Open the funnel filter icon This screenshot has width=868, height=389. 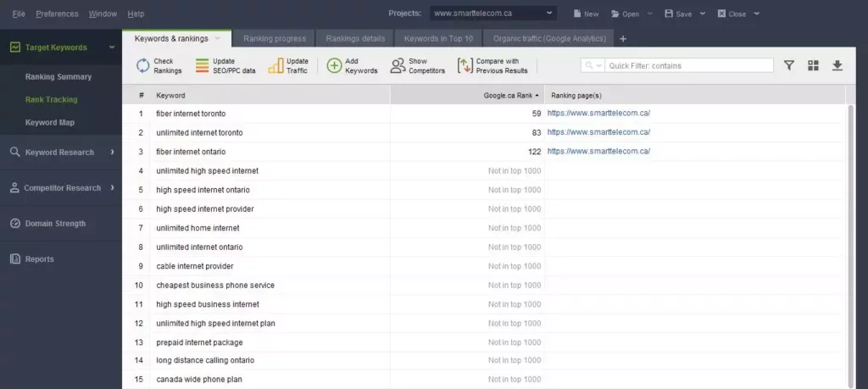tap(789, 65)
